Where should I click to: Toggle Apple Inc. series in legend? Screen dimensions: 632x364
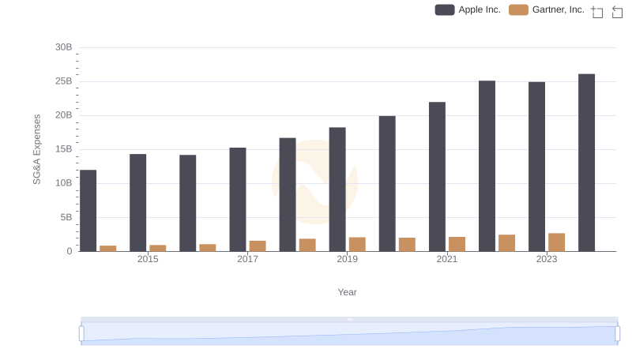468,9
